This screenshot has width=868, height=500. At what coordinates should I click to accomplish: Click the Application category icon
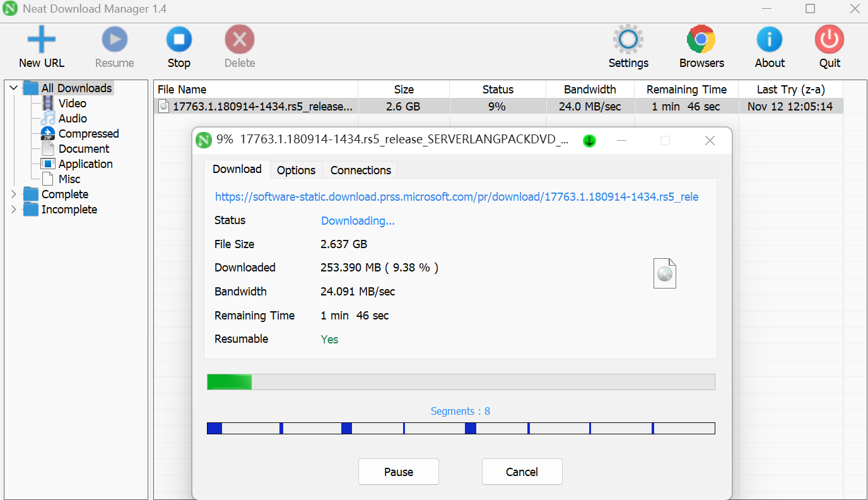[48, 164]
